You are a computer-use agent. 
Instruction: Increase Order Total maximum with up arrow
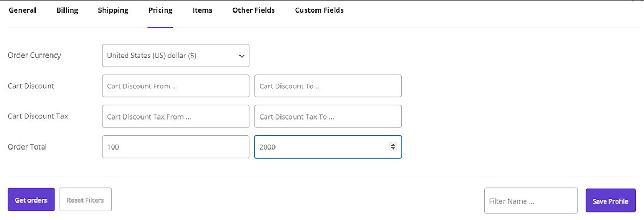(393, 145)
